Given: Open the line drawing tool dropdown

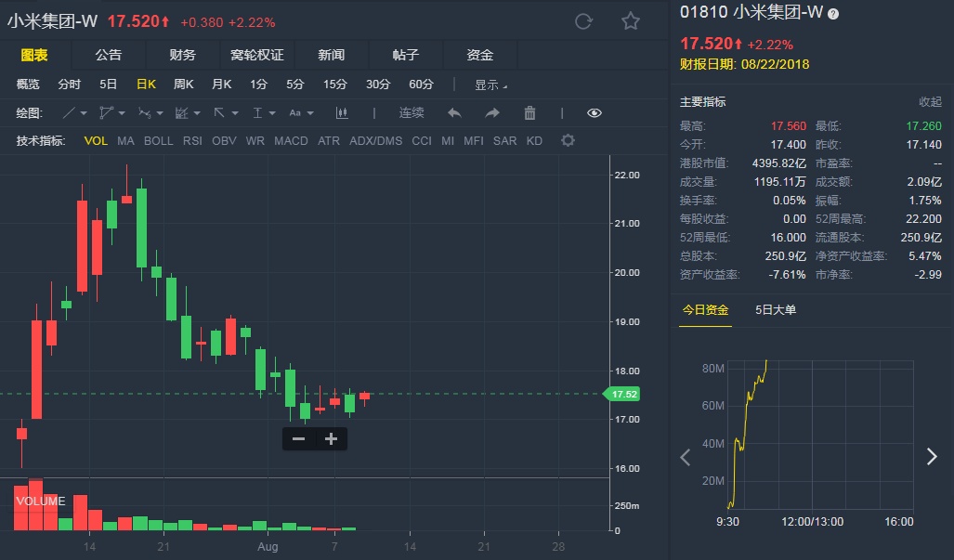Looking at the screenshot, I should [x=75, y=113].
